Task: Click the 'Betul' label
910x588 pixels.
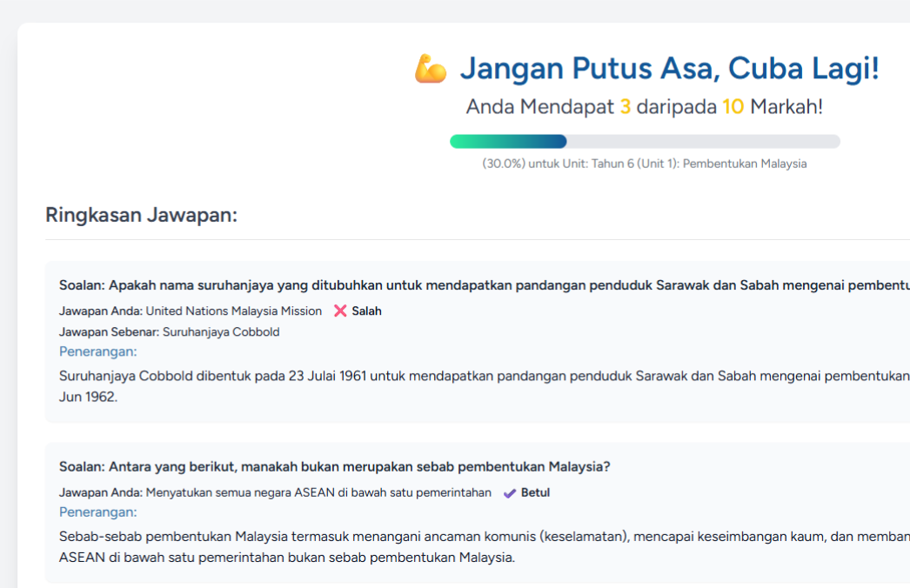Action: pyautogui.click(x=535, y=493)
